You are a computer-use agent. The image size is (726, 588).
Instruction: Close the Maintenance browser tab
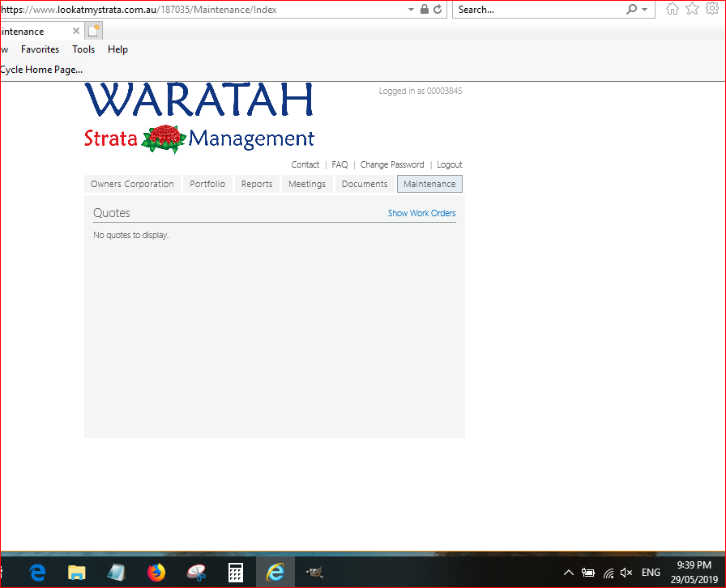coord(76,31)
